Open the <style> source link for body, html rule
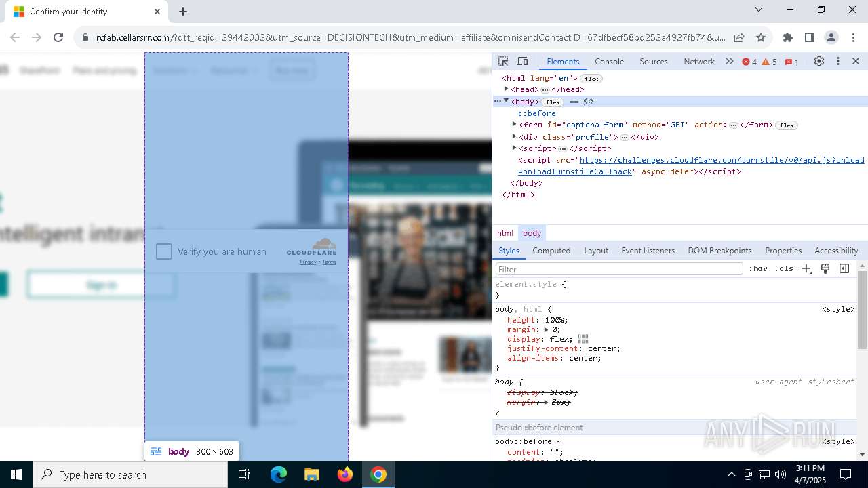This screenshot has width=868, height=488. click(x=838, y=310)
